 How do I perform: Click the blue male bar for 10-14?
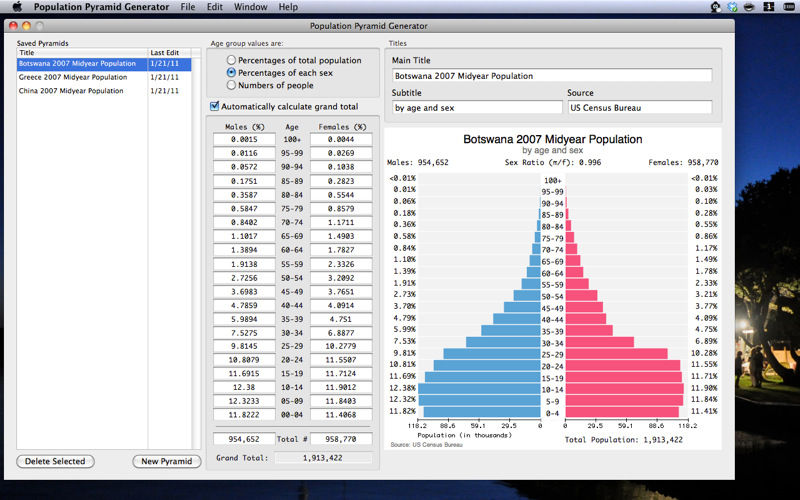pyautogui.click(x=479, y=388)
